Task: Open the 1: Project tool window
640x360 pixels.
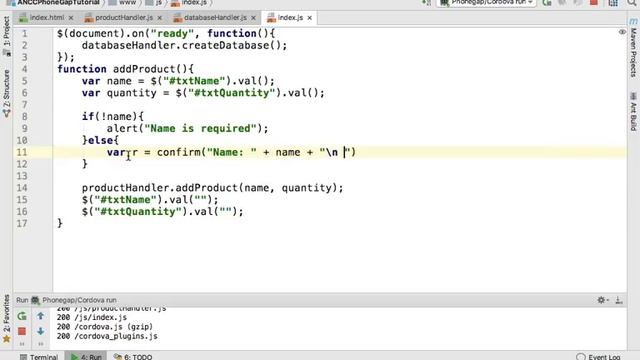Action: click(7, 35)
